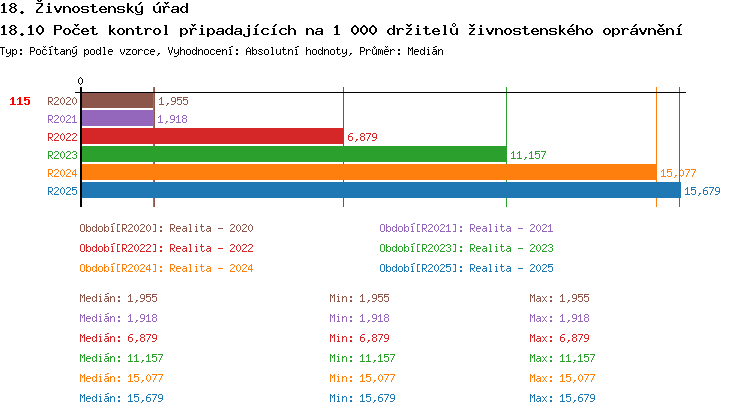Click the Min: 1,918 statistic
The width and height of the screenshot is (750, 416).
(x=360, y=318)
